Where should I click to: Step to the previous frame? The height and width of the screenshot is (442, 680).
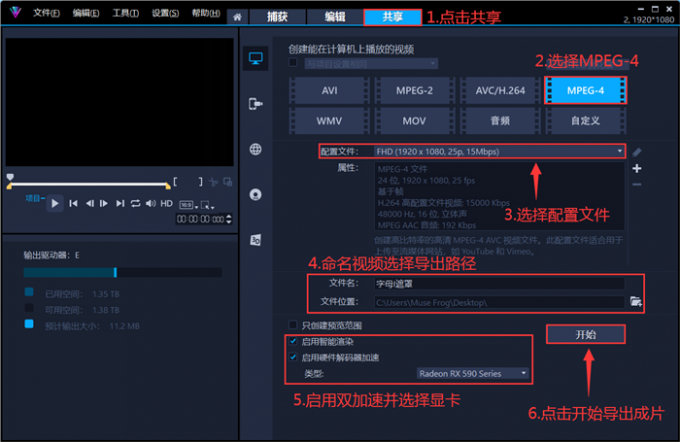(89, 203)
